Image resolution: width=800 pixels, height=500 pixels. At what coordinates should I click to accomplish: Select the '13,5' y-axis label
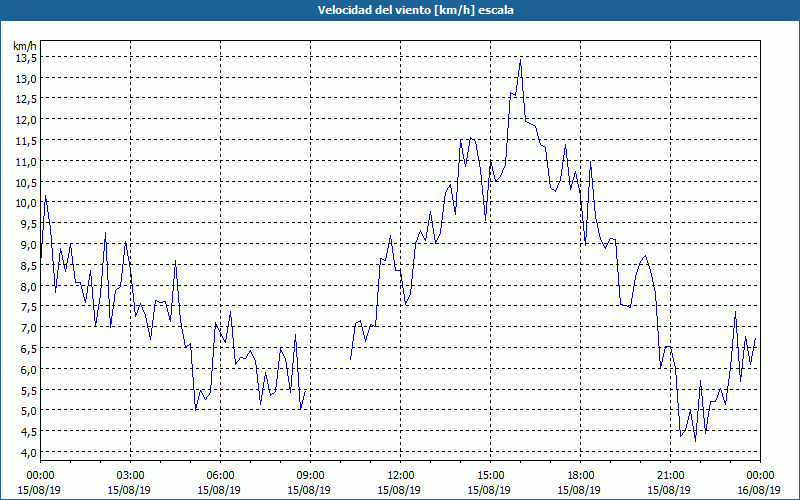click(26, 58)
